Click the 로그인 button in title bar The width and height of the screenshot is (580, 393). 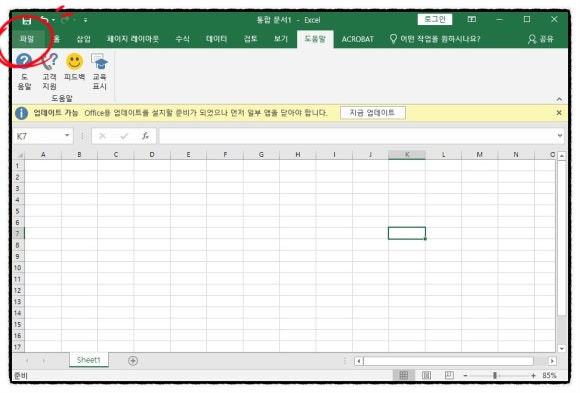click(x=435, y=19)
